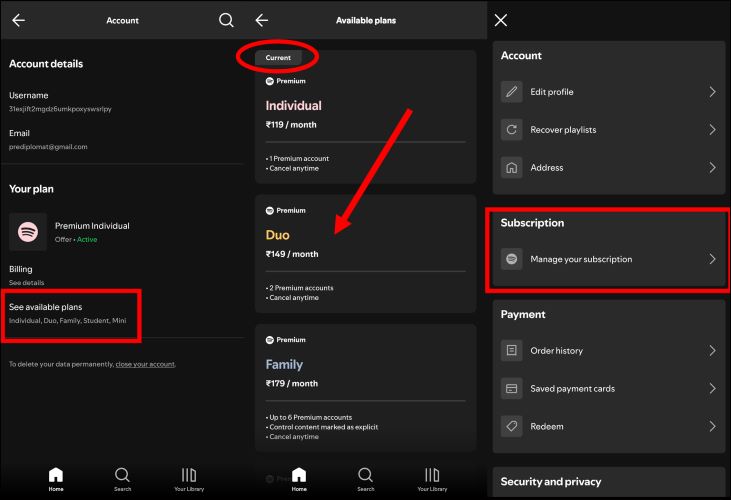Click the Spotify logo beside Premium Individual
The height and width of the screenshot is (500, 731).
point(28,232)
